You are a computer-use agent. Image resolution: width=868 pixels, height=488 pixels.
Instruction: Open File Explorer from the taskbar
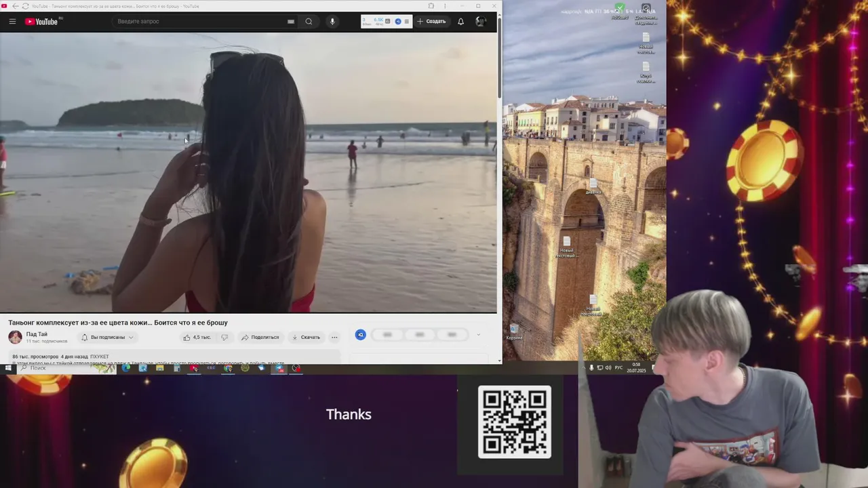159,368
